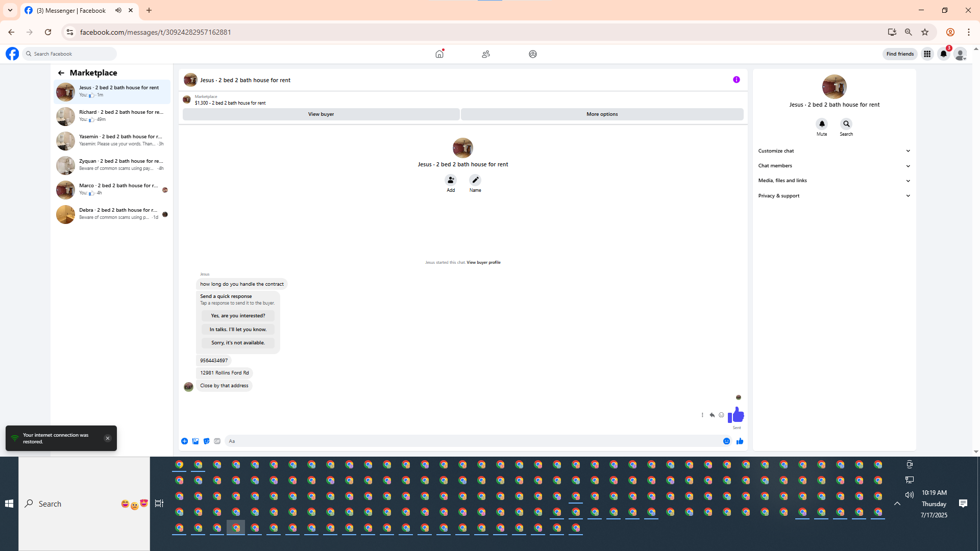Send a thumbs up like
980x551 pixels.
pyautogui.click(x=740, y=441)
